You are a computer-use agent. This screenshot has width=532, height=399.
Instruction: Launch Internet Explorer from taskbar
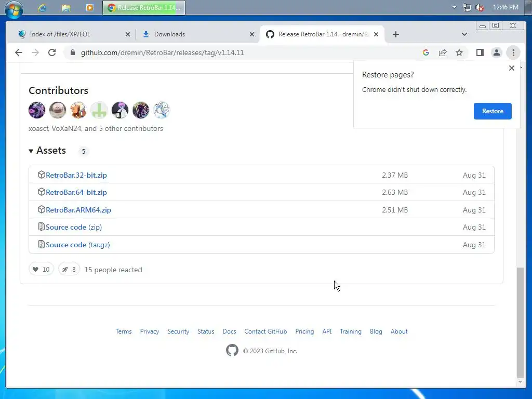coord(42,7)
